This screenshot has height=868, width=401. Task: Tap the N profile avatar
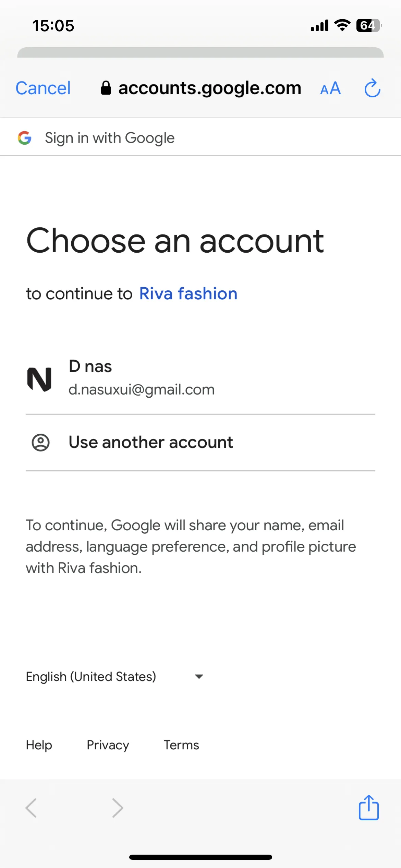[39, 379]
